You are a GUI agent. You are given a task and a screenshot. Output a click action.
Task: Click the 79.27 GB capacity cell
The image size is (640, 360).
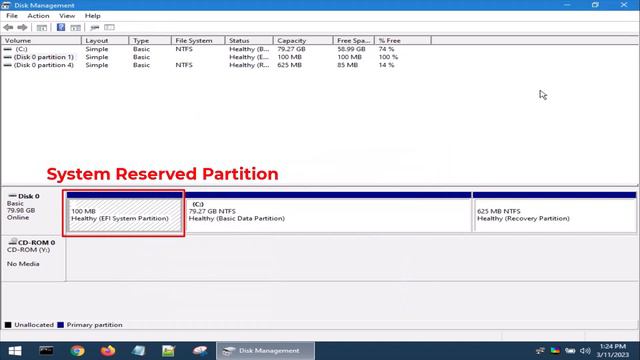pos(291,49)
